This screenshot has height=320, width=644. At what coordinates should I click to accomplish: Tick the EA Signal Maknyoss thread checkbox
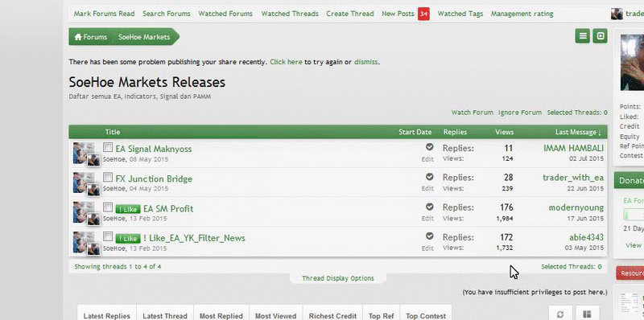click(x=108, y=147)
